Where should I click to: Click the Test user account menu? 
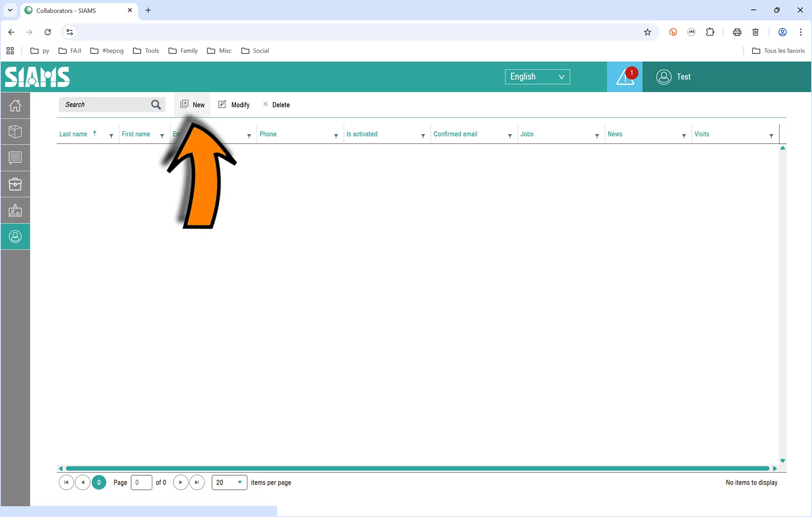pyautogui.click(x=674, y=77)
